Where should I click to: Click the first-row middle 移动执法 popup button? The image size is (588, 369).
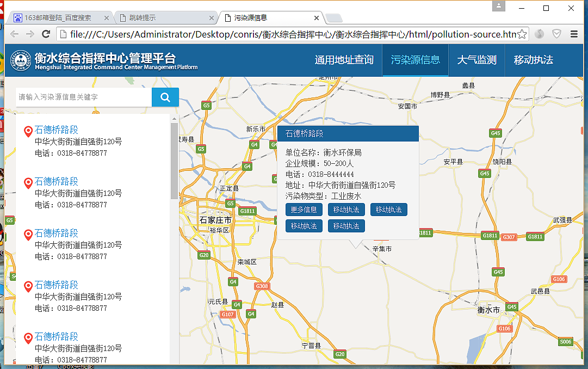[x=346, y=210]
